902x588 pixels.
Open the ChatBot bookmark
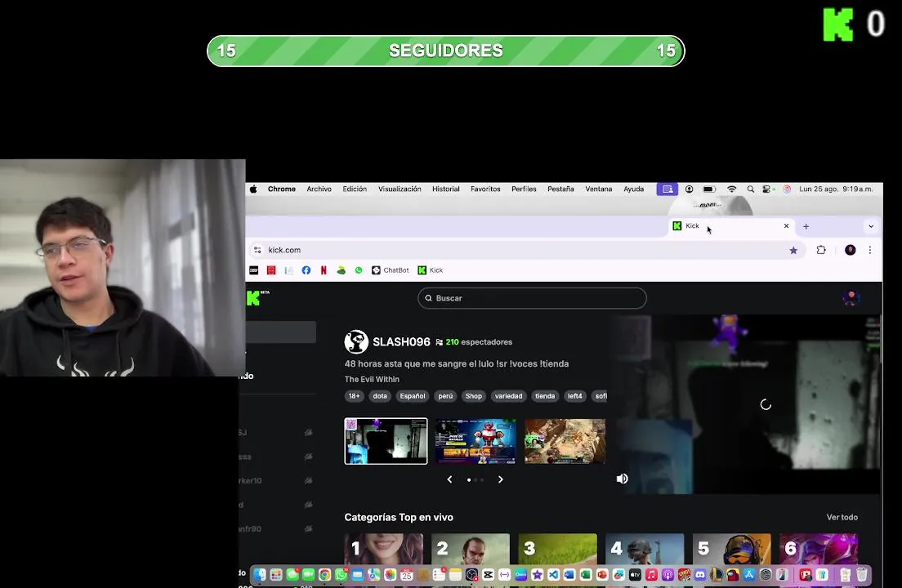click(391, 270)
